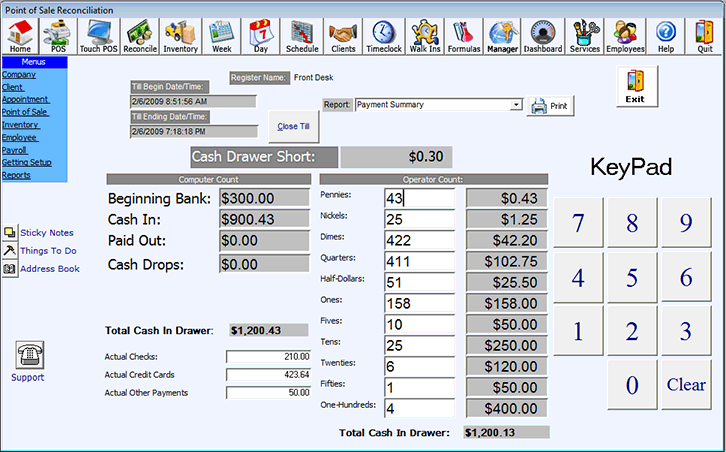Open Sticky Notes icon

(x=10, y=232)
